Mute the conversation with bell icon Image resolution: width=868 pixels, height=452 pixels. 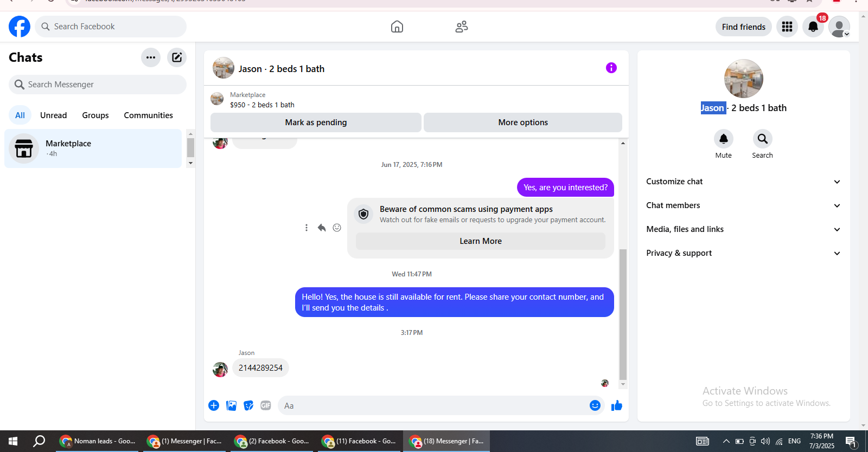coord(724,139)
